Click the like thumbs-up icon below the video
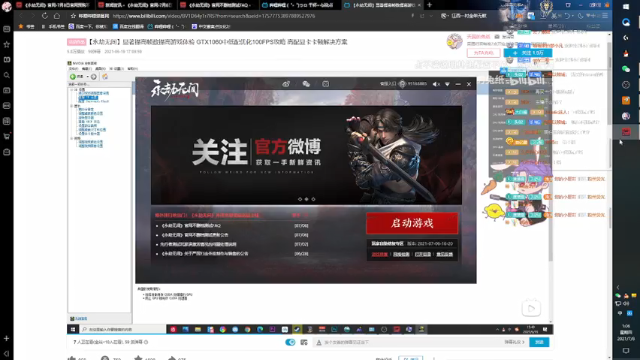 [x=72, y=358]
